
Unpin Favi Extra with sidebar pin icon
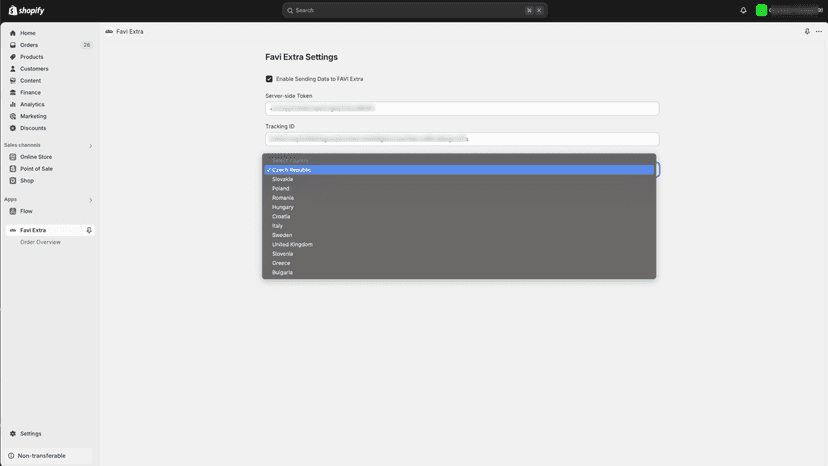89,230
